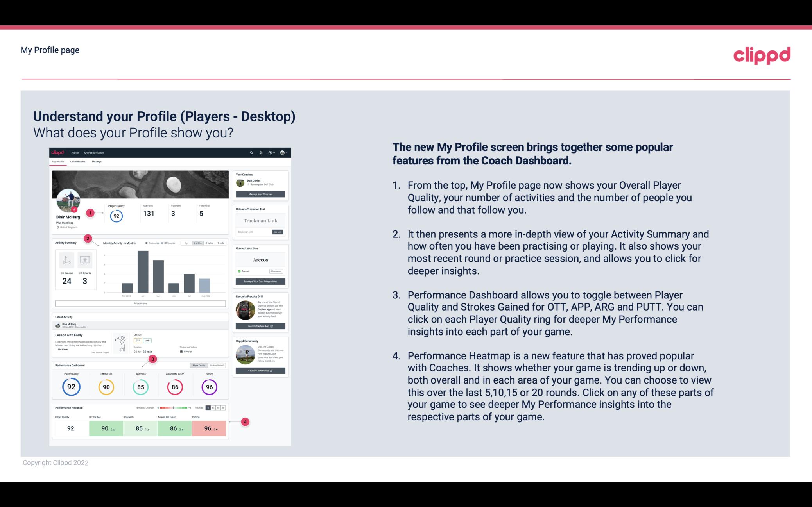Select the Off the Tee performance ring

(106, 386)
